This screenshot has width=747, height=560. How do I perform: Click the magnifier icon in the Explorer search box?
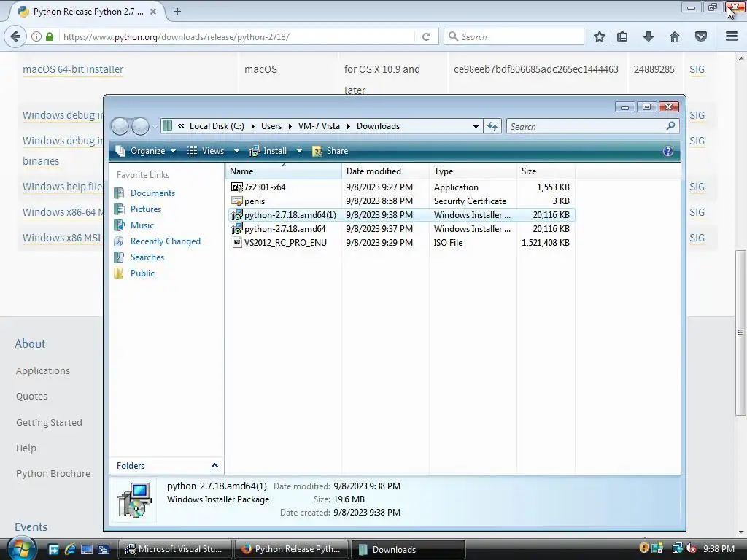coord(670,126)
